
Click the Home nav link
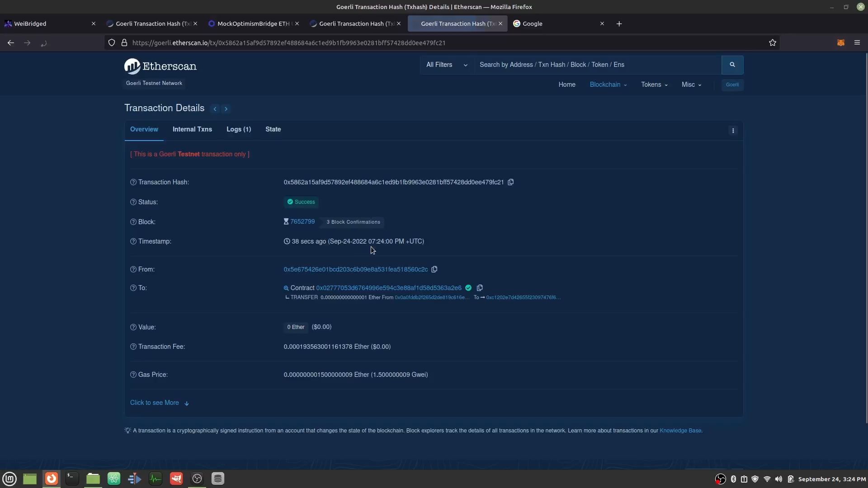pos(567,84)
